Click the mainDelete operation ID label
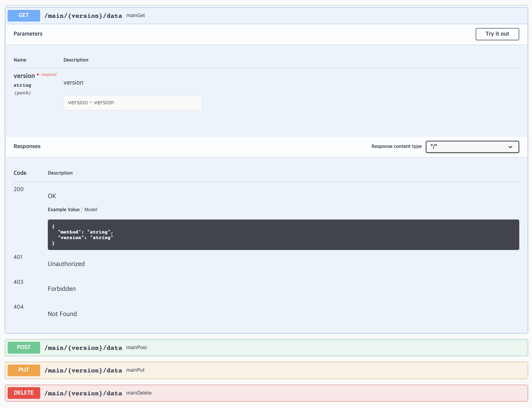The width and height of the screenshot is (532, 408). pos(139,393)
